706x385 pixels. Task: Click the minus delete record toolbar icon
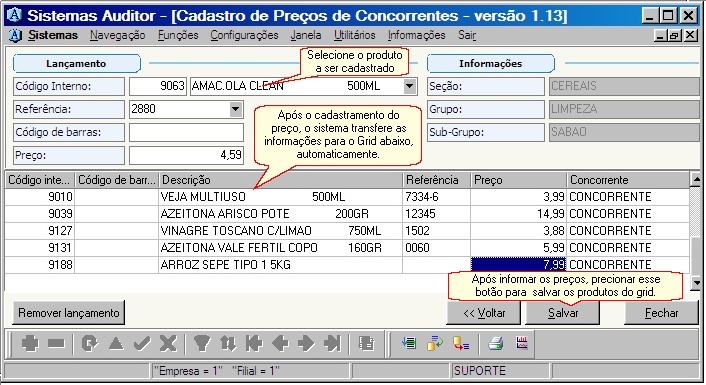pos(56,344)
